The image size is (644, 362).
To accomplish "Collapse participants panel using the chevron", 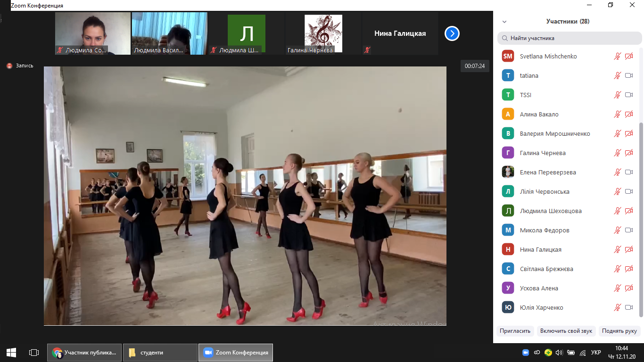I will (x=504, y=22).
